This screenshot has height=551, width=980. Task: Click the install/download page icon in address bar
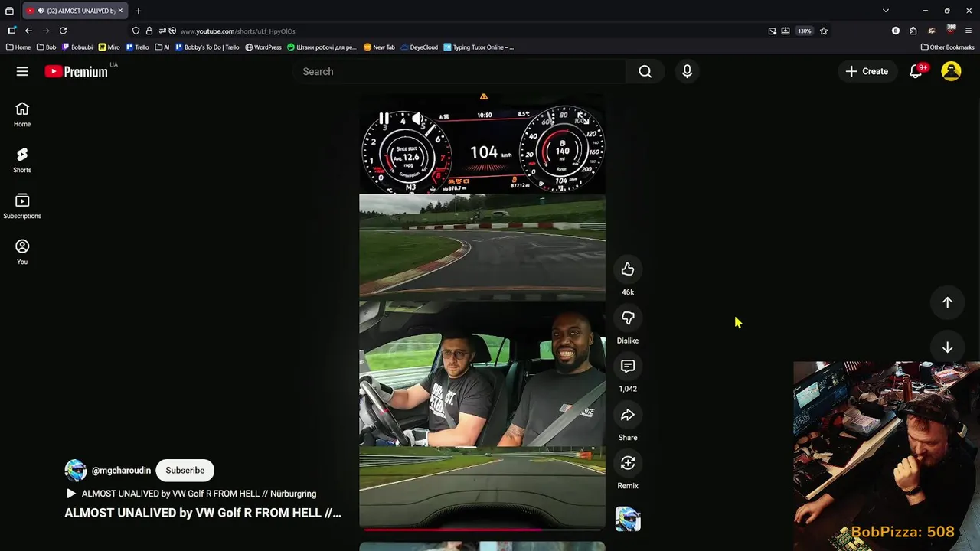click(x=786, y=31)
